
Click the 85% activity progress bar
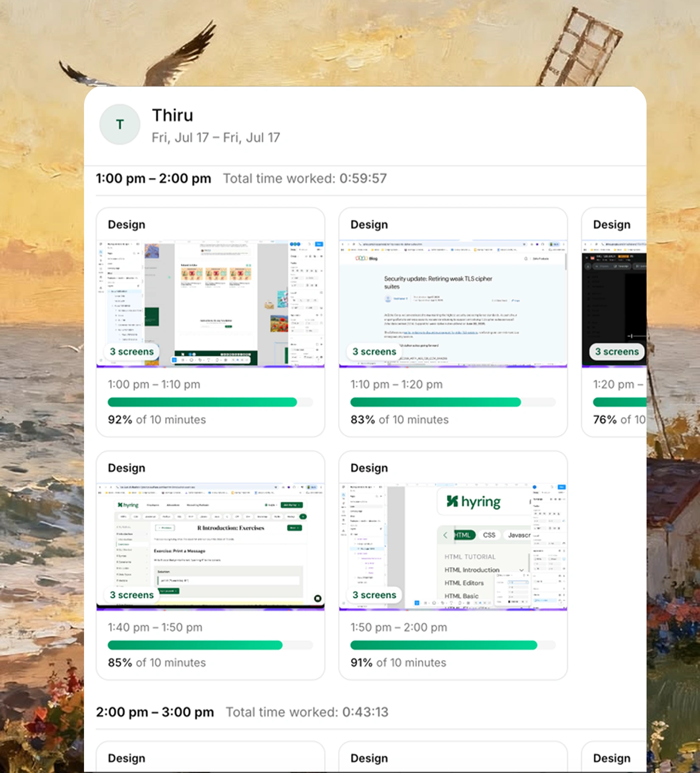210,645
